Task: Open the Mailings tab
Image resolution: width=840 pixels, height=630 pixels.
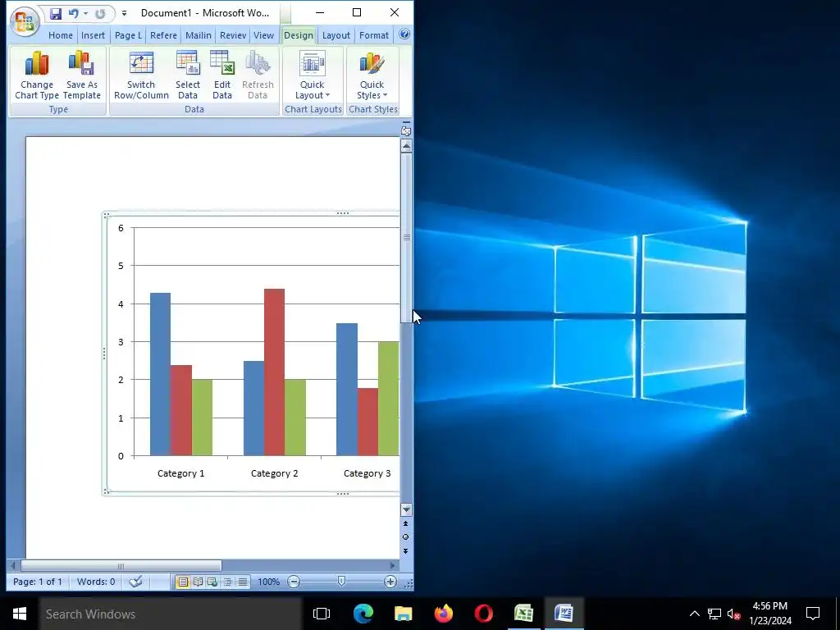Action: pos(199,35)
